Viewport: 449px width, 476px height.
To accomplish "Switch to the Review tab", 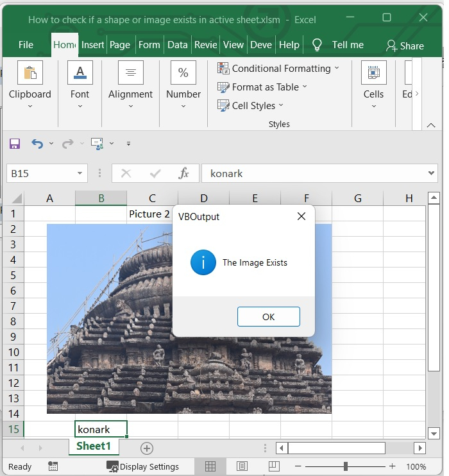I will point(206,45).
